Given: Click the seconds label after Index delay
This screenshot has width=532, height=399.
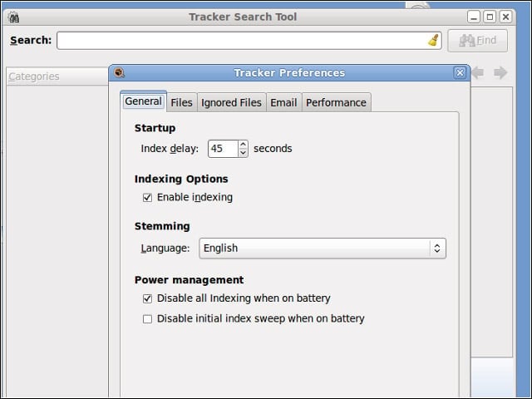Looking at the screenshot, I should (x=273, y=149).
